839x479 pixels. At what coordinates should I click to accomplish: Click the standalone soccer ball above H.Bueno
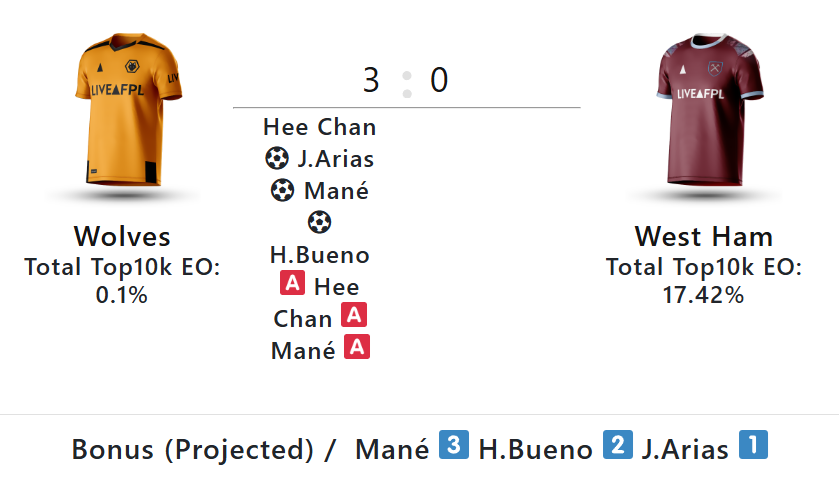(x=319, y=222)
